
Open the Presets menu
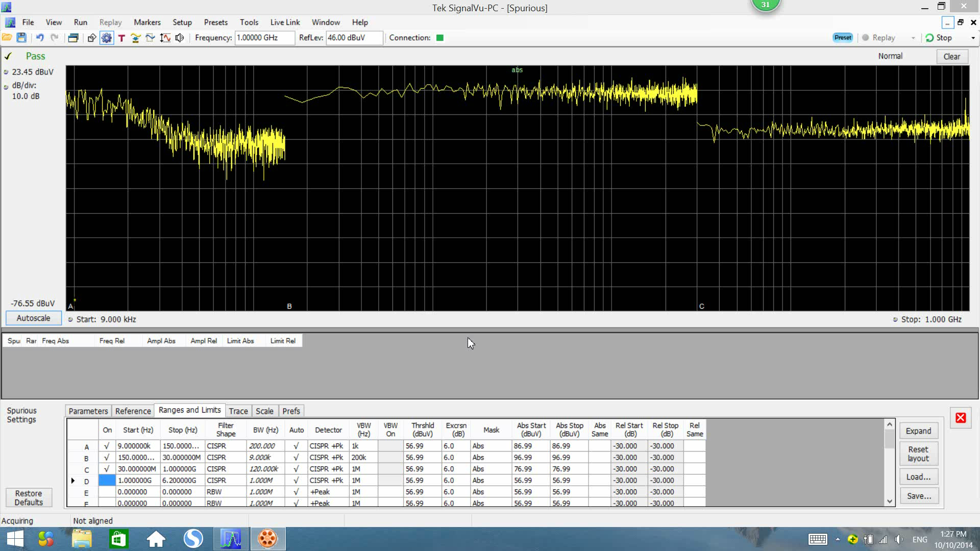click(x=216, y=22)
